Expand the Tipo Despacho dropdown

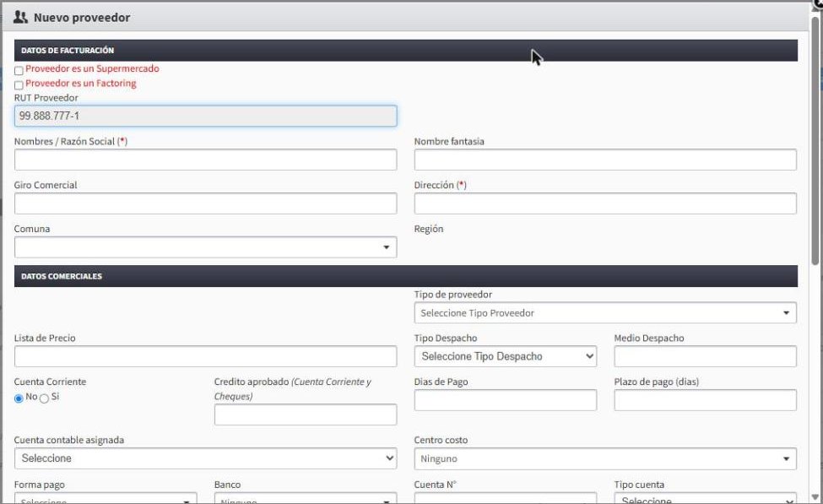(x=506, y=356)
